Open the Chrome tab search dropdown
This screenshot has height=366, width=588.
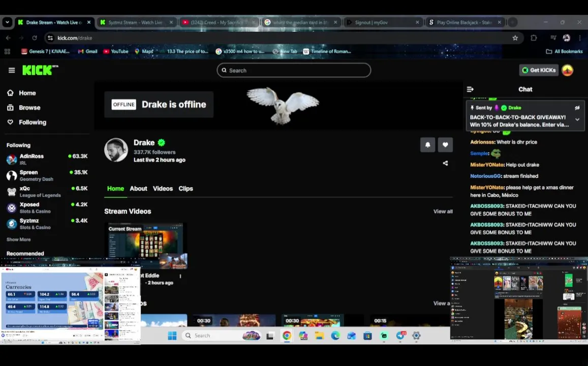[7, 22]
